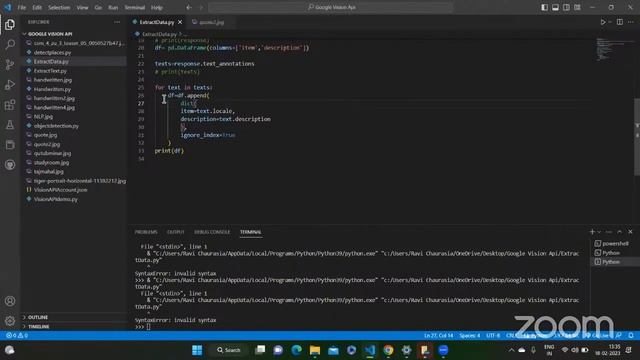The image size is (640, 360).
Task: Open studyroom.jpg image file
Action: [x=51, y=162]
